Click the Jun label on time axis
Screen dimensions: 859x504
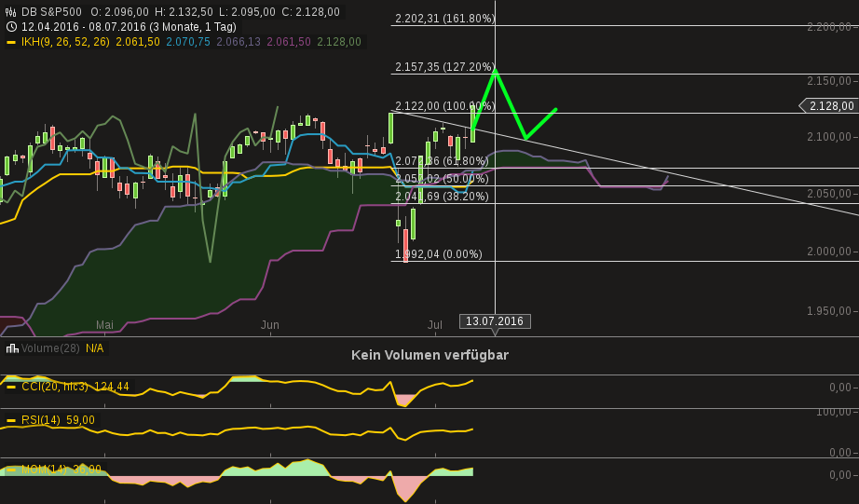tap(270, 325)
